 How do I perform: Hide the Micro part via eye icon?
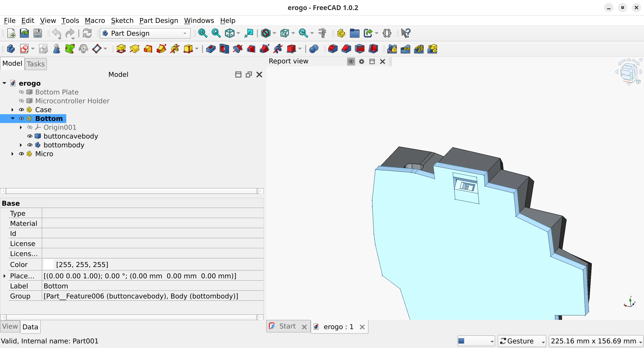(x=22, y=154)
